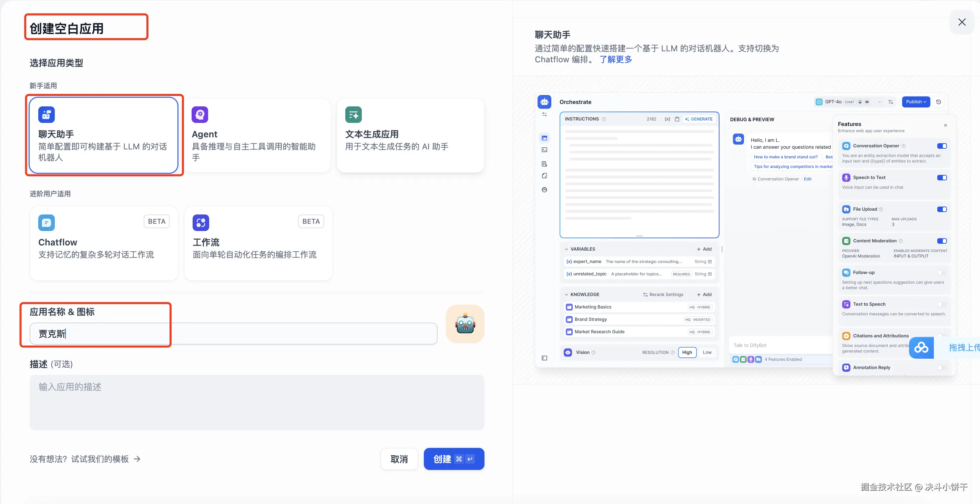This screenshot has width=980, height=504.
Task: Click the Orchestrate robot icon in preview
Action: [x=544, y=102]
